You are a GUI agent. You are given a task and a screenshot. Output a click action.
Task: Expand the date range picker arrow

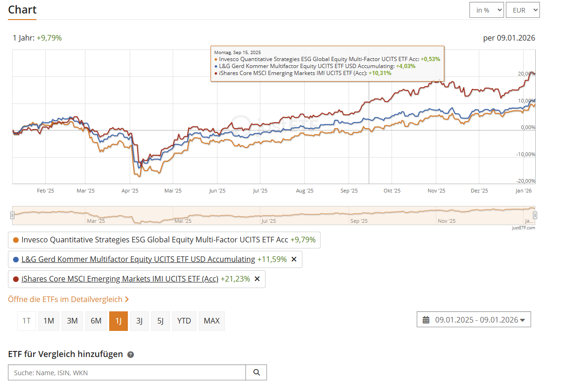(x=522, y=320)
